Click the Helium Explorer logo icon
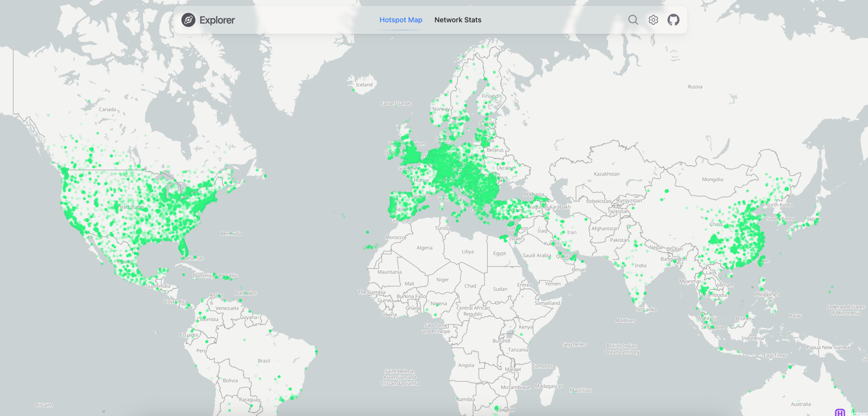Viewport: 868px width, 416px height. click(x=188, y=20)
